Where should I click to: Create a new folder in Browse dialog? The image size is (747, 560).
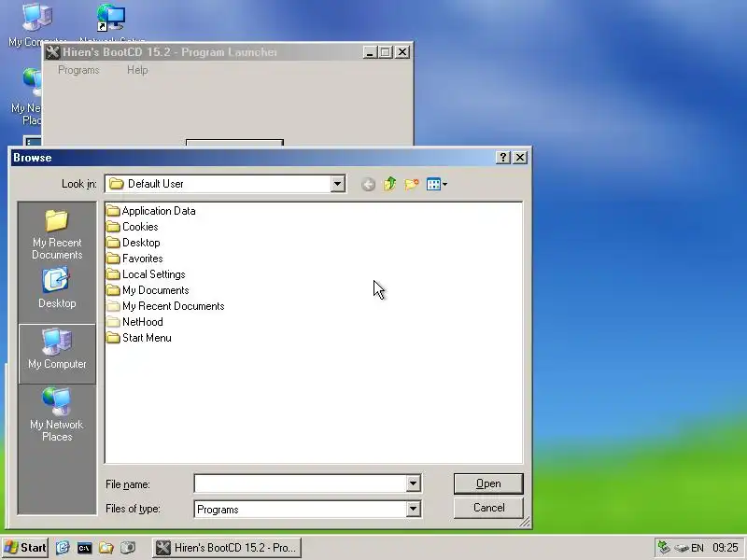point(412,184)
